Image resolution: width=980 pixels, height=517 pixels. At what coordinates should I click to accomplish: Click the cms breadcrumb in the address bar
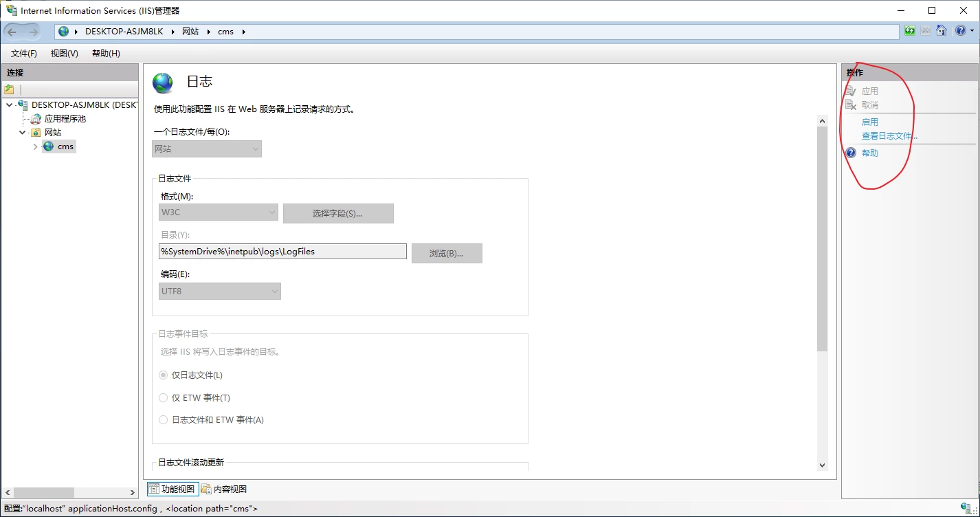225,32
